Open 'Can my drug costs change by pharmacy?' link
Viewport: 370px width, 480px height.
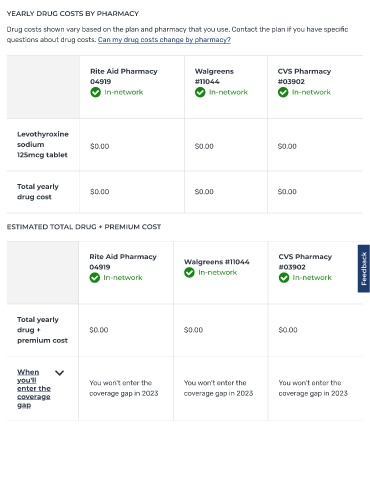click(x=164, y=40)
